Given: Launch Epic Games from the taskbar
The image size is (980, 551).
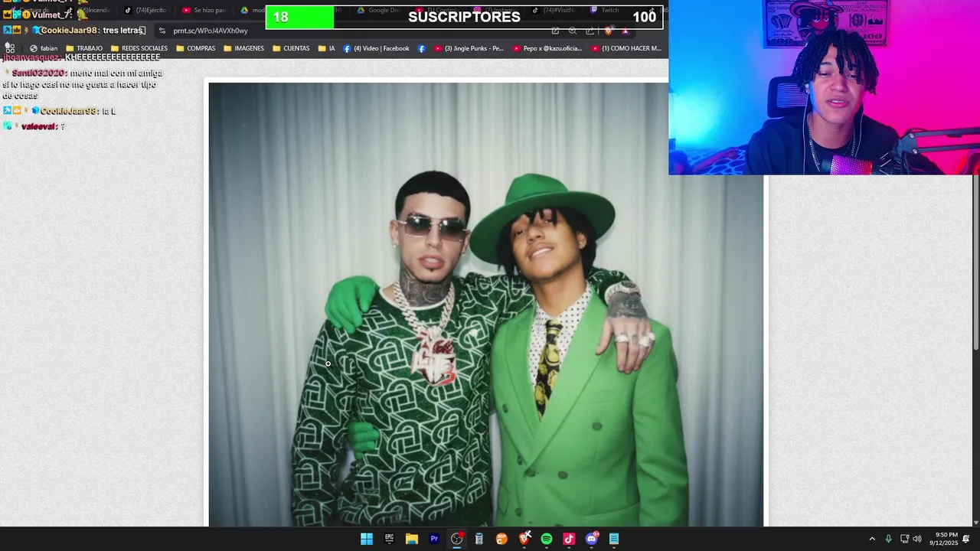Looking at the screenshot, I should point(389,539).
